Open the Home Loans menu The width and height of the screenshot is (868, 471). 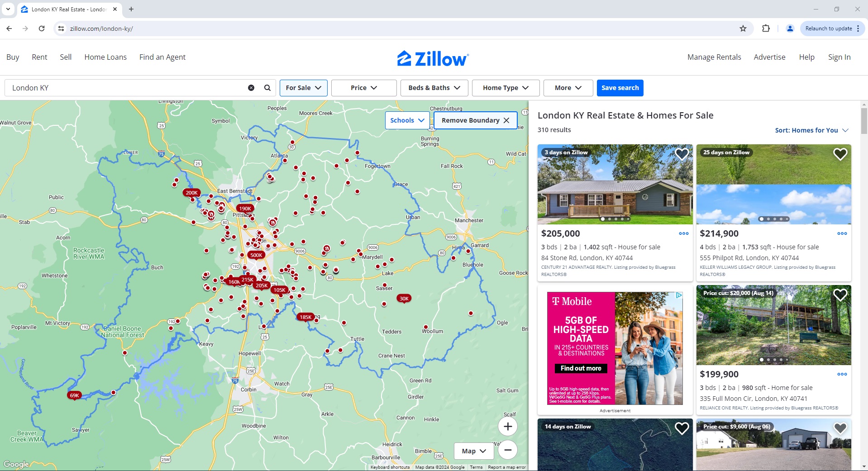pos(105,57)
